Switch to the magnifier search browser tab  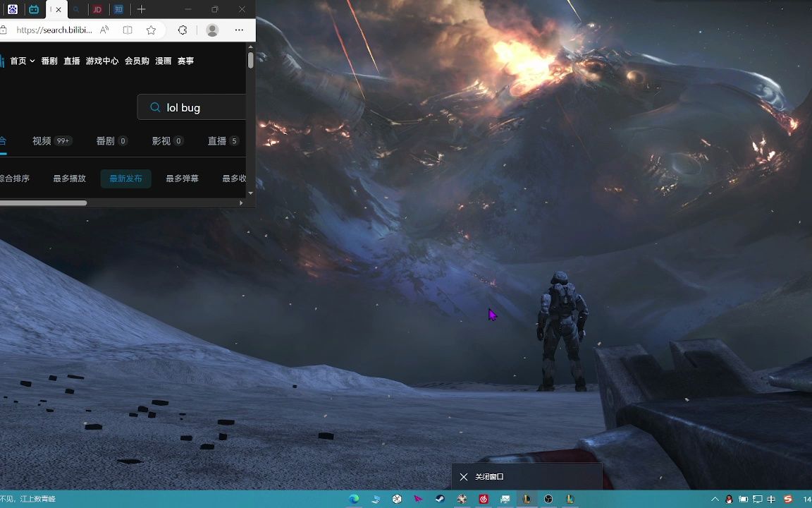pos(76,9)
